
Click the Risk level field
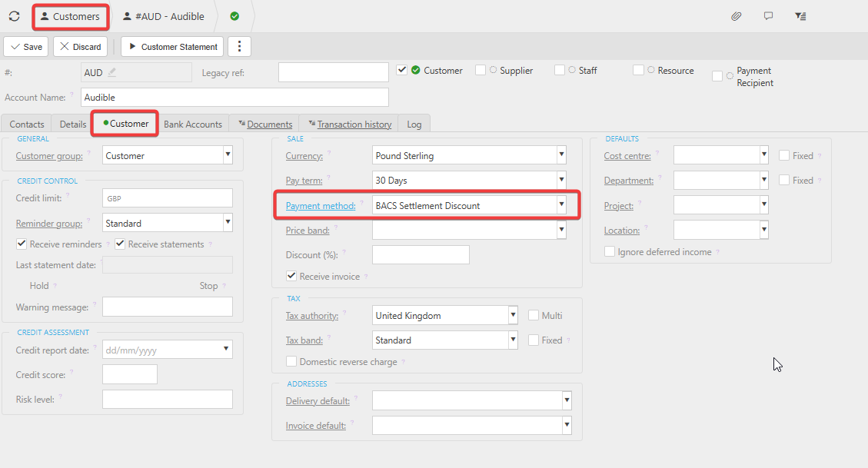coord(167,400)
